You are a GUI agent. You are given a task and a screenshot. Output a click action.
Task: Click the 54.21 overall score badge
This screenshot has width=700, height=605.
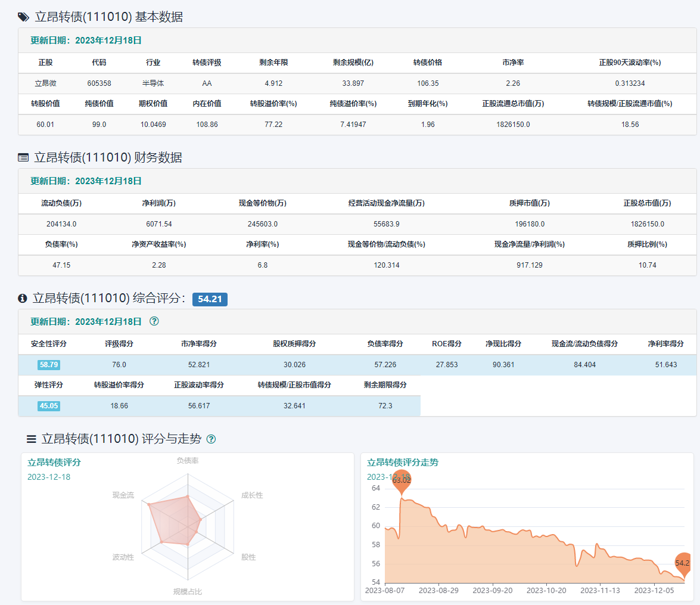click(x=210, y=299)
